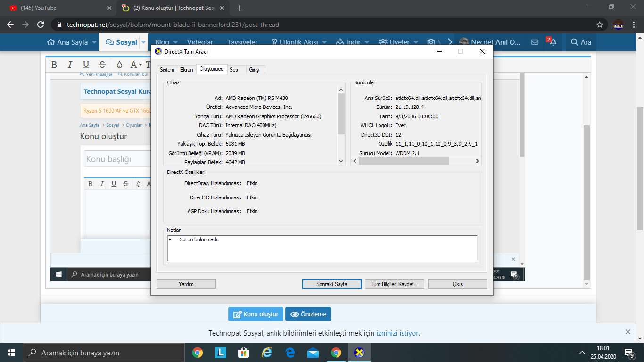Click DirectX Tanı Aracı taskbar icon
Screen dimensions: 644x362
tap(359, 353)
